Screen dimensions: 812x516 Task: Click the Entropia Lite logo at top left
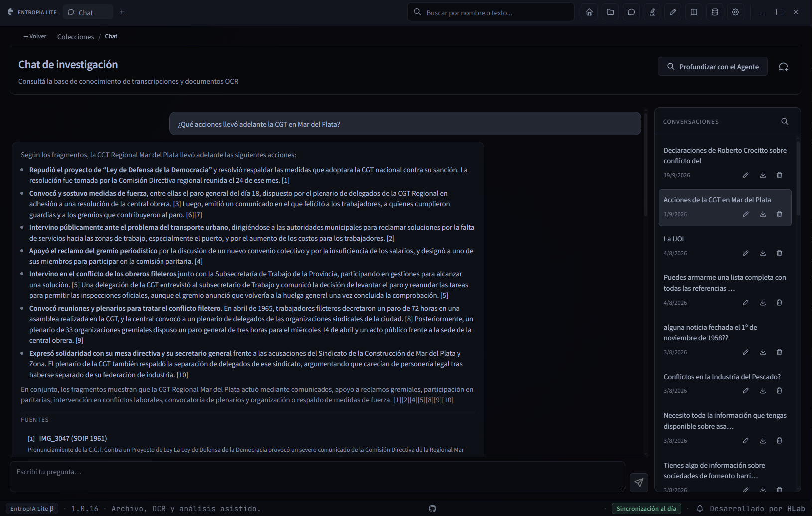coord(32,12)
